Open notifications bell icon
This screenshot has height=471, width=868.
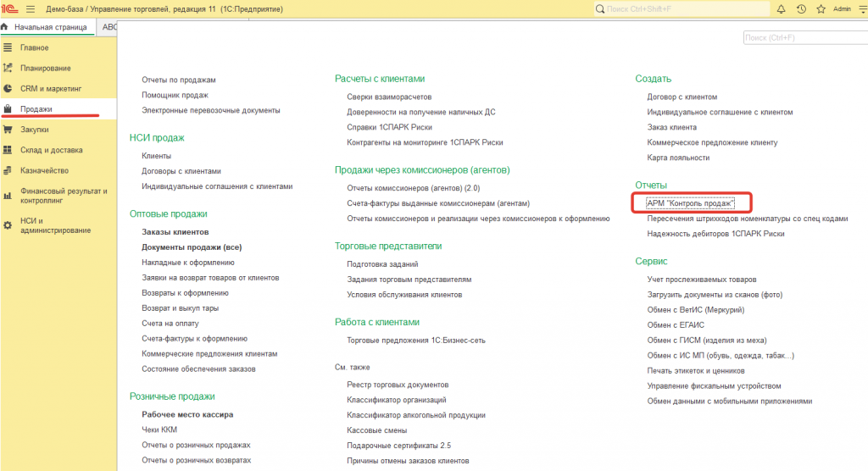(x=781, y=8)
